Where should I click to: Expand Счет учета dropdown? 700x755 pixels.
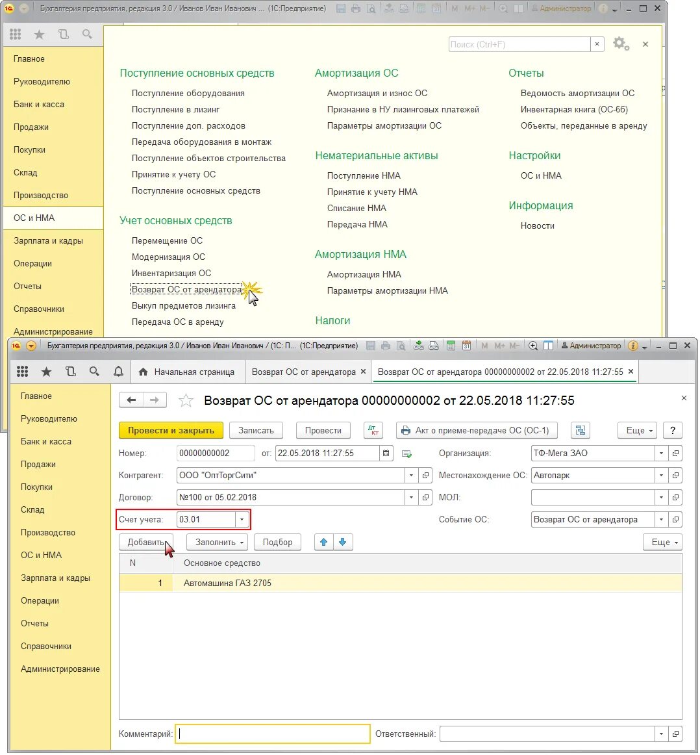242,520
